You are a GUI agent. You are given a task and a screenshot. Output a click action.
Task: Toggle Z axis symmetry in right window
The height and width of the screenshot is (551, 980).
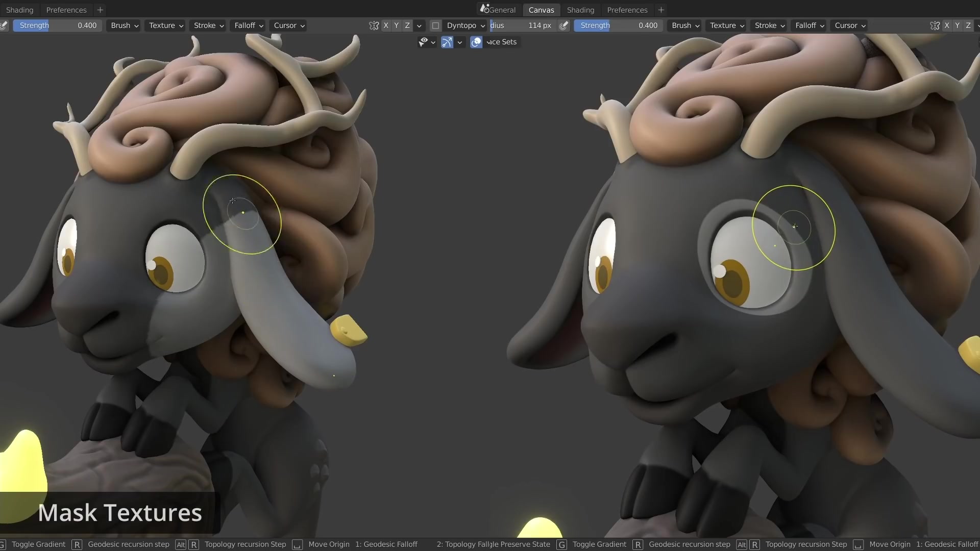click(968, 26)
